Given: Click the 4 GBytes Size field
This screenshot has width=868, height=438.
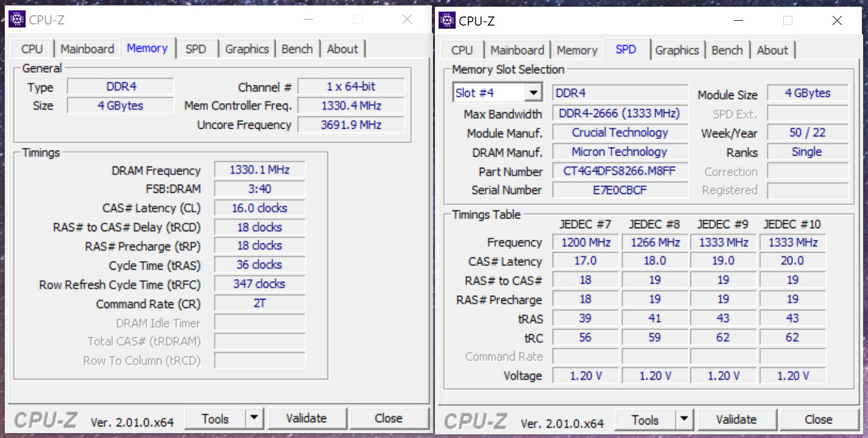Looking at the screenshot, I should pyautogui.click(x=121, y=106).
